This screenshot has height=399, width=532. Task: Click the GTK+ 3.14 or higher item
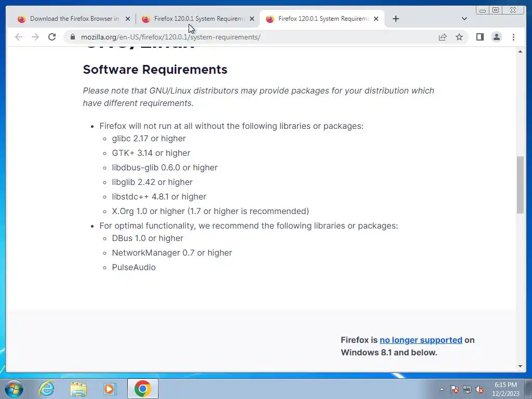click(x=151, y=153)
